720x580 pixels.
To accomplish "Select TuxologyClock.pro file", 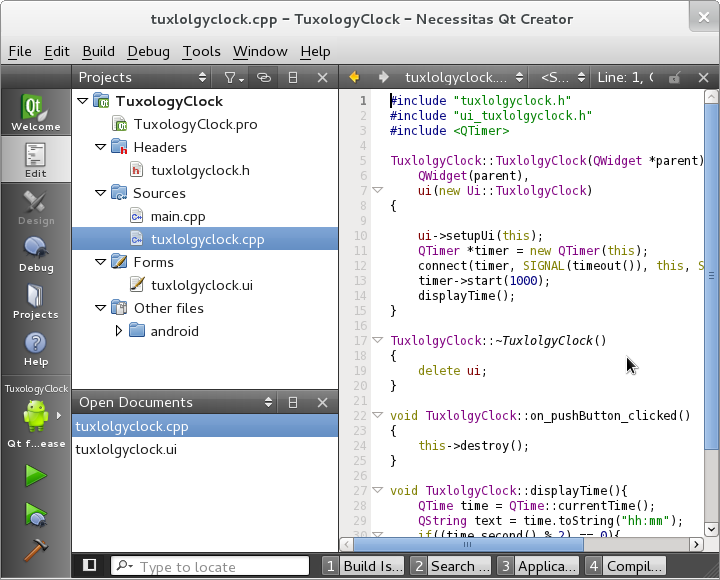I will pyautogui.click(x=196, y=124).
